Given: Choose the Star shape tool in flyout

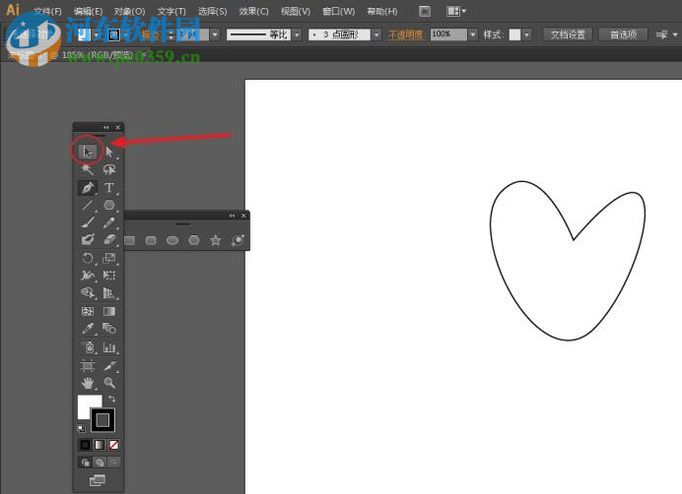Looking at the screenshot, I should [215, 240].
